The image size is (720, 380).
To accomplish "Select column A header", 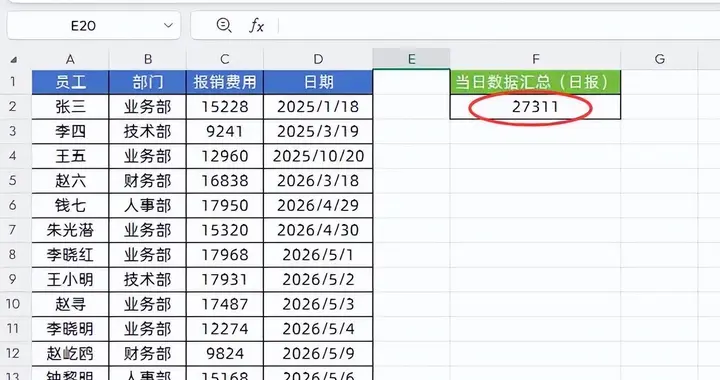I will pos(70,59).
